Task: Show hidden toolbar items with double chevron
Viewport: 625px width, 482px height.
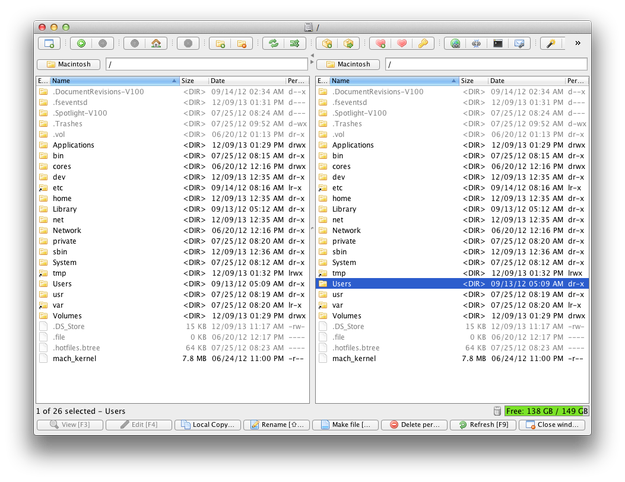Action: tap(578, 43)
